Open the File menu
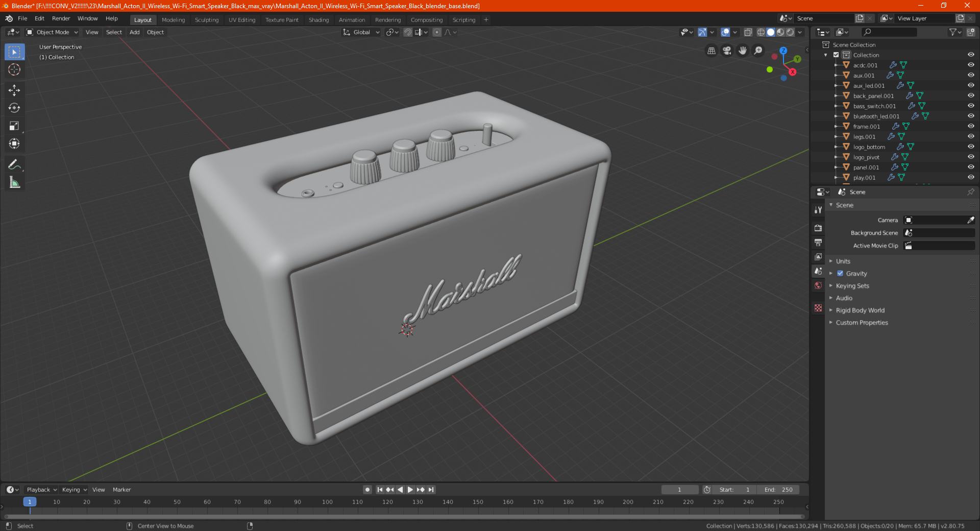The image size is (980, 531). (22, 18)
